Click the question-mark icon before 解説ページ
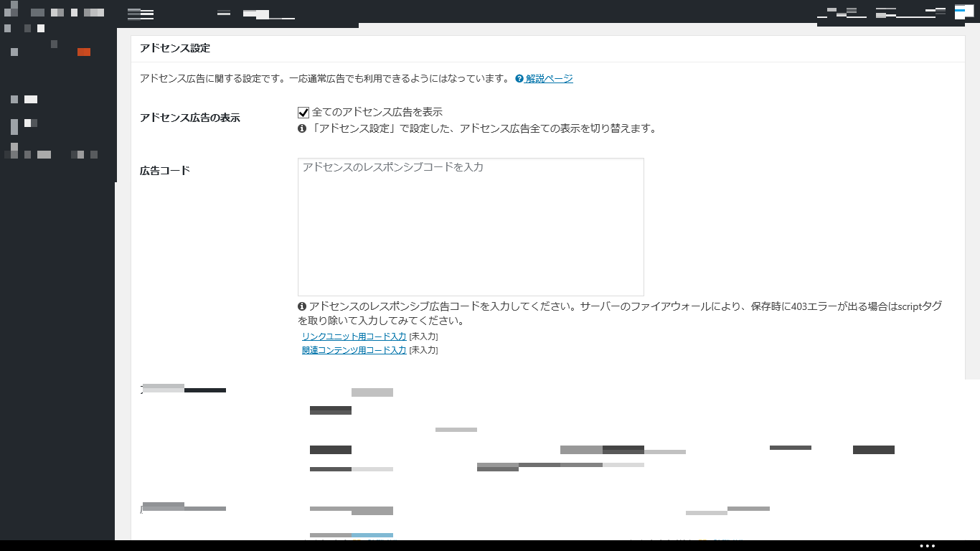This screenshot has width=980, height=551. tap(519, 79)
